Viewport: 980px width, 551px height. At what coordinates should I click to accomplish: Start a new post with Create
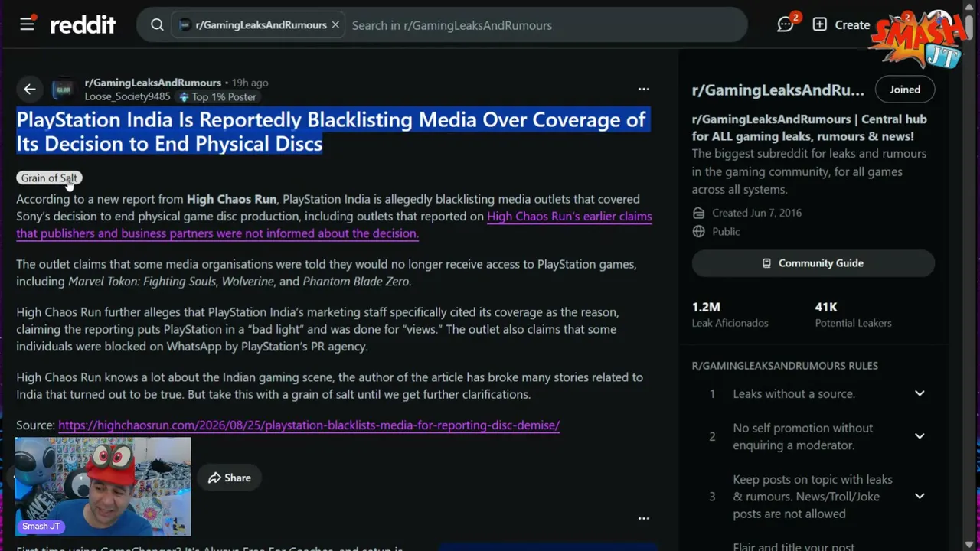841,24
